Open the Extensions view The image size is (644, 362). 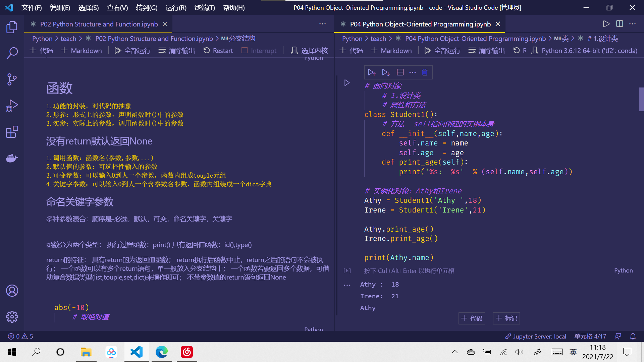[x=12, y=132]
